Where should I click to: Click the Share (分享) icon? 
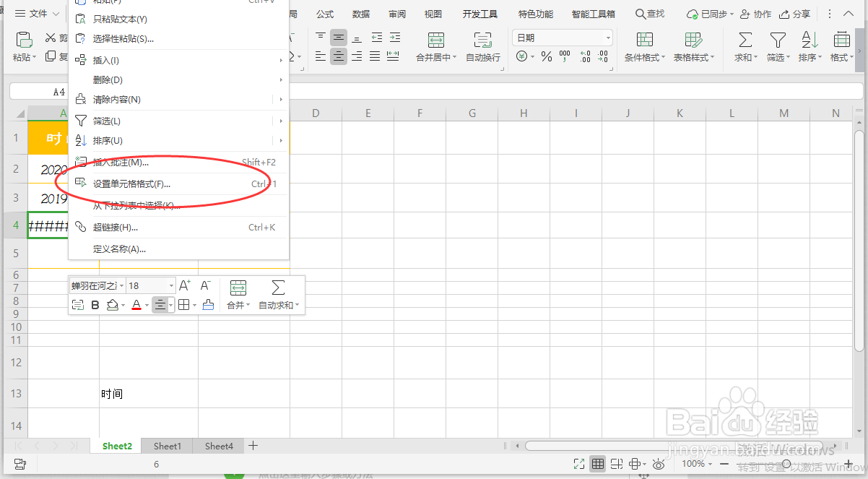[x=784, y=14]
